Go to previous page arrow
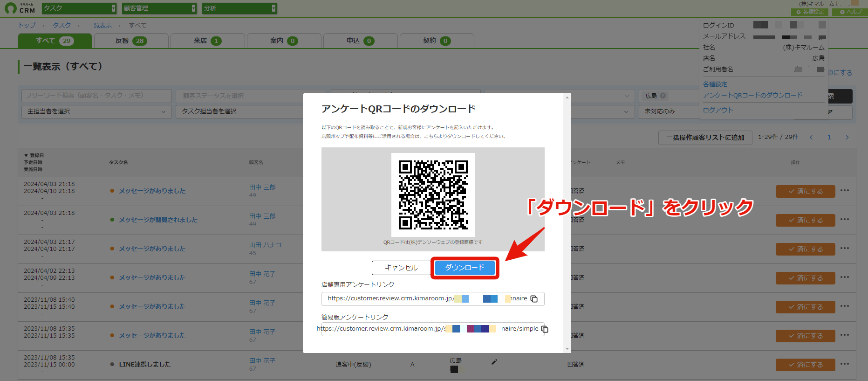 point(811,137)
